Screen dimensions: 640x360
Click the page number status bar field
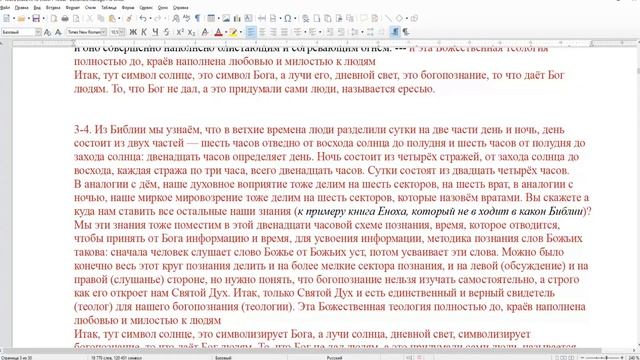[17, 358]
